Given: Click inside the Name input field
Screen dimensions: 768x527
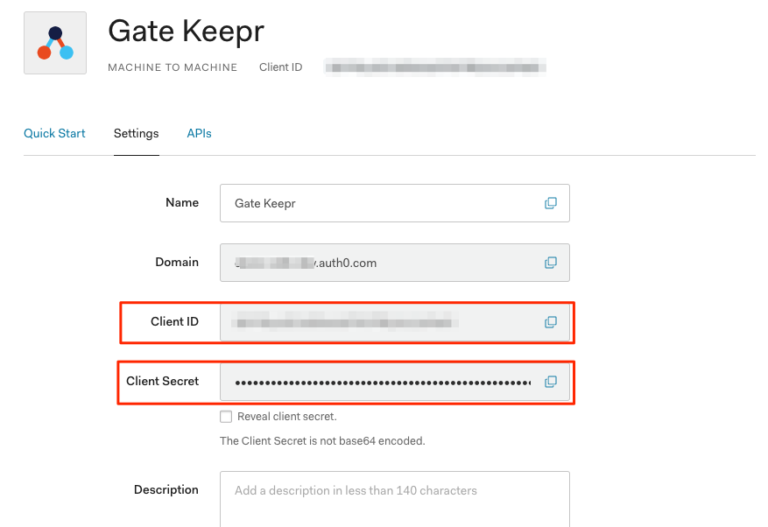Looking at the screenshot, I should point(395,203).
